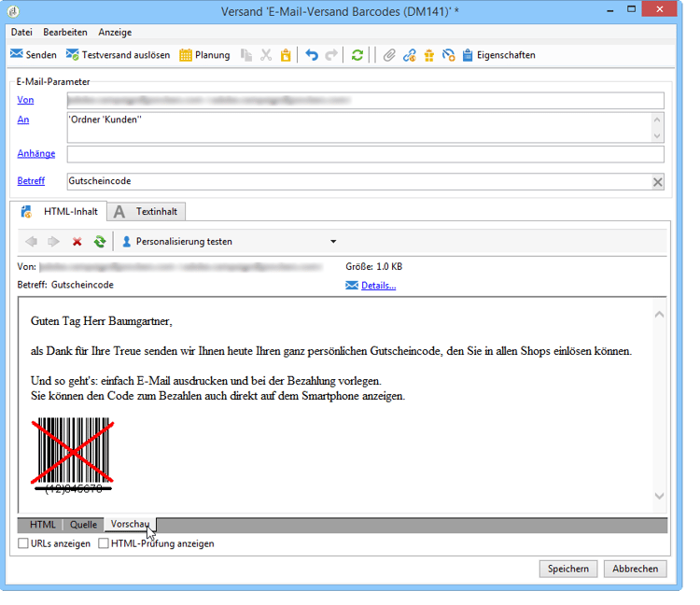700x605 pixels.
Task: Click the Speichern button
Action: [x=567, y=569]
